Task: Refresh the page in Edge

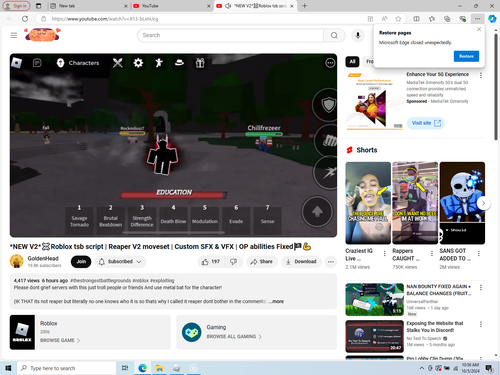Action: (x=25, y=19)
